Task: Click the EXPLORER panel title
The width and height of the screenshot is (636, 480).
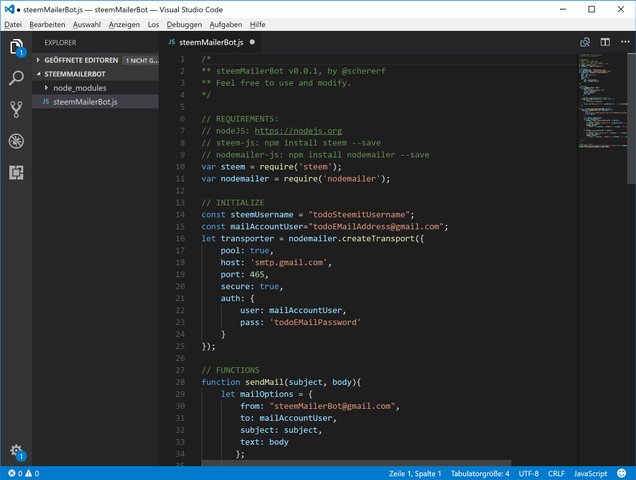Action: pos(60,43)
